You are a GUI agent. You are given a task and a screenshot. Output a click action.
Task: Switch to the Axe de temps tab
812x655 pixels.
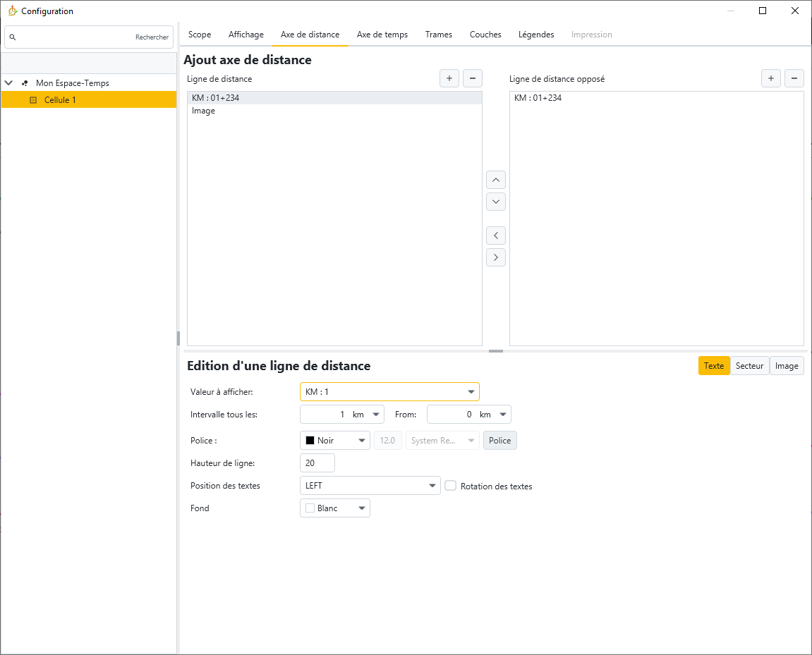[382, 35]
